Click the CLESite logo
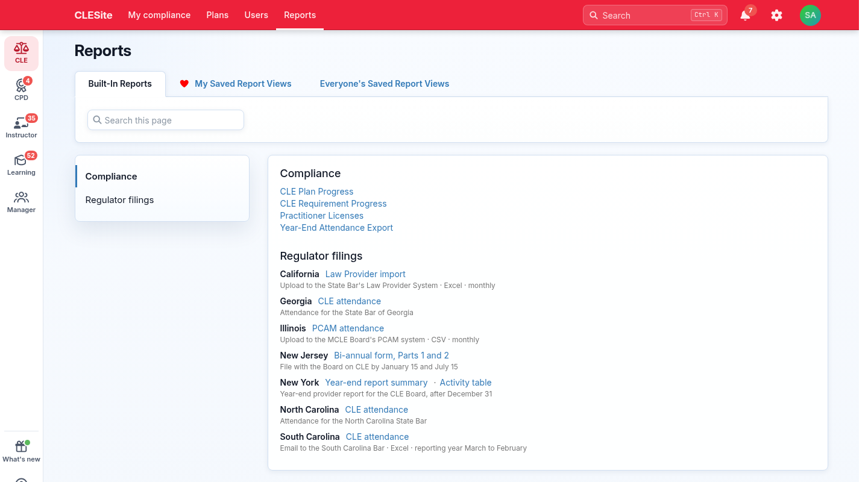 (93, 15)
